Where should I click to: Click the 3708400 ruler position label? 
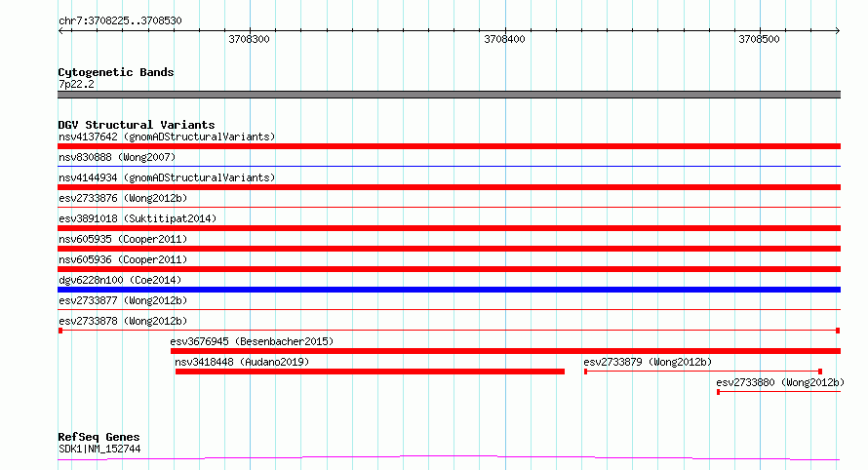[x=504, y=39]
